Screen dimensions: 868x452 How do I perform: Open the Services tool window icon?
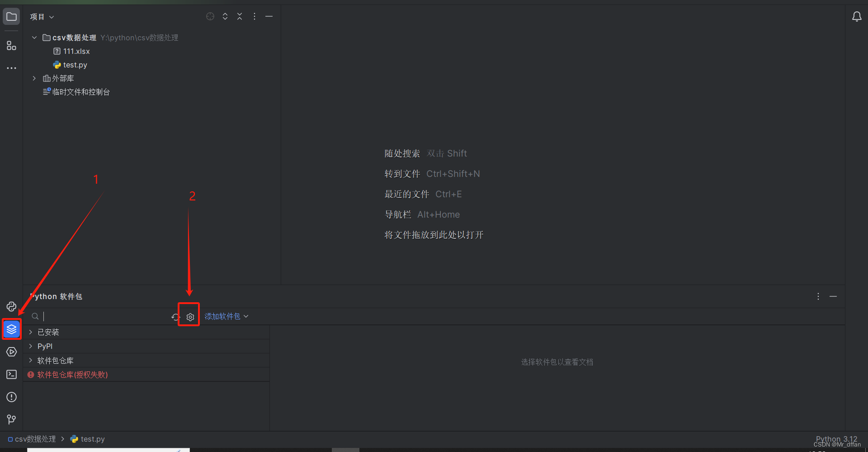(11, 352)
